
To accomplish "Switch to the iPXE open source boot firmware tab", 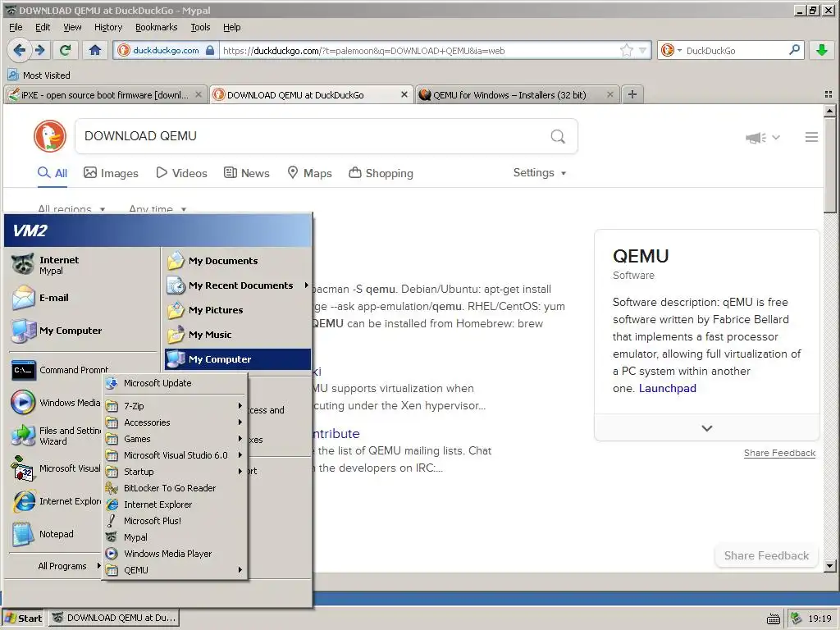I will tap(106, 95).
